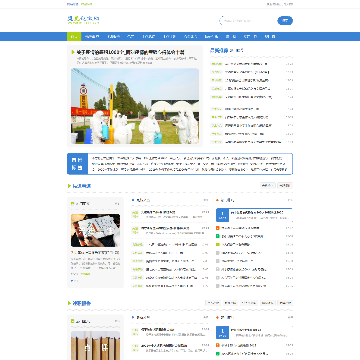The height and width of the screenshot is (360, 360).
Task: Click the orange rank-two badge in the first ranking list
Action: pyautogui.click(x=218, y=228)
